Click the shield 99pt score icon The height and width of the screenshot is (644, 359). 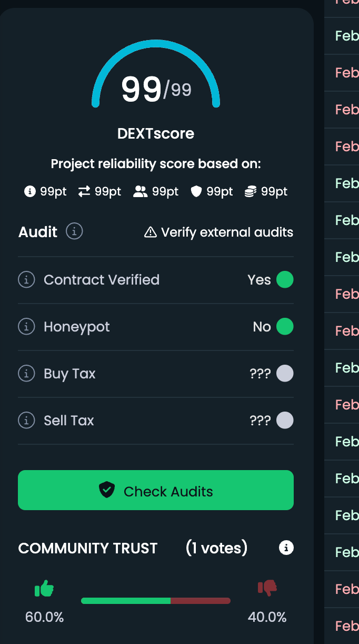click(196, 192)
